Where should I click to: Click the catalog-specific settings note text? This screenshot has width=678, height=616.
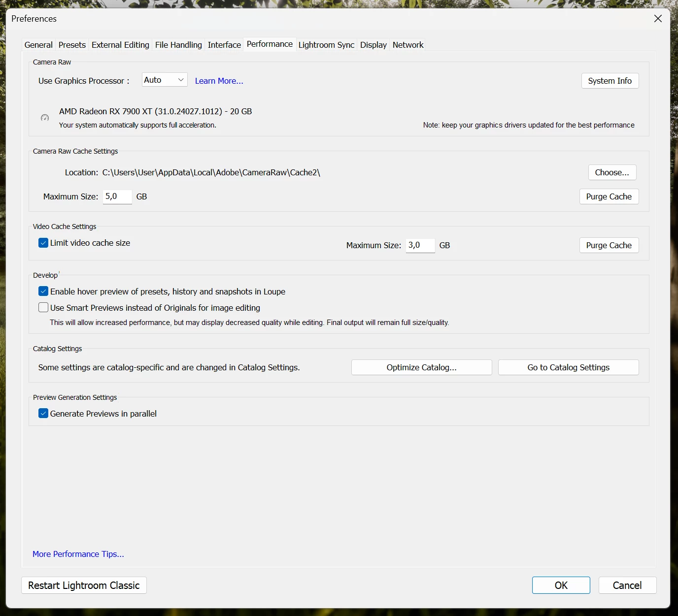pyautogui.click(x=169, y=367)
